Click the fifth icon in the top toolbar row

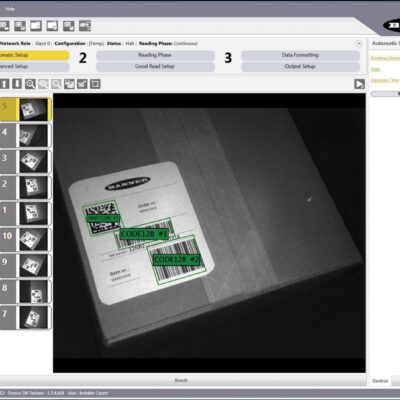tap(69, 26)
